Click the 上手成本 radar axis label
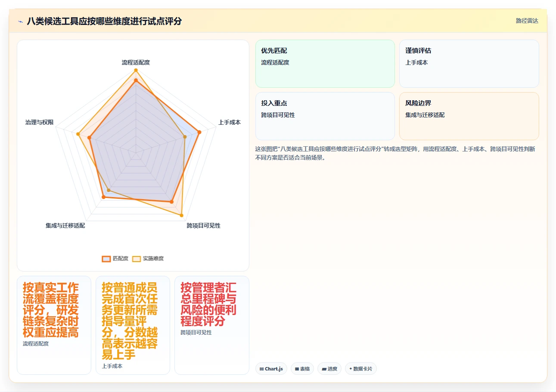 pos(230,122)
